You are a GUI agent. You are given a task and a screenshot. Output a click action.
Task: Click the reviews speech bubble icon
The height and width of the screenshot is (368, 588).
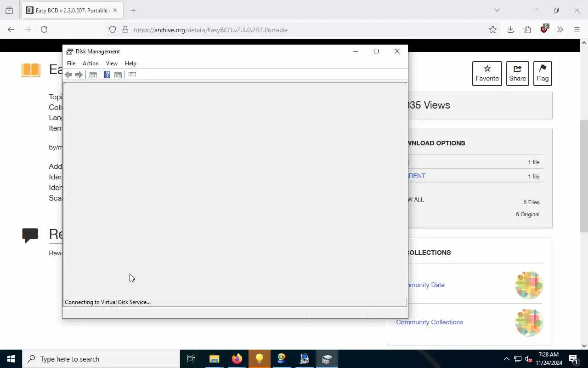[x=30, y=235]
